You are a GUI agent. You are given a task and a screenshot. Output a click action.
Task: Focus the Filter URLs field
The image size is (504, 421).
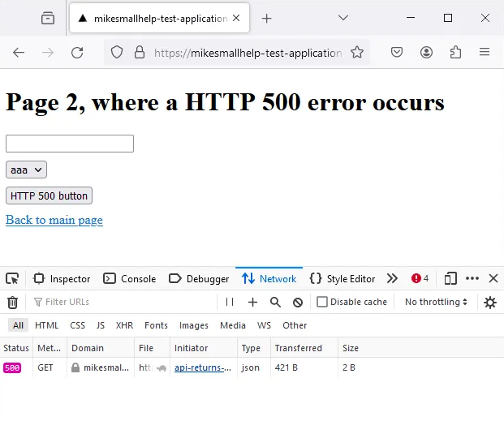[122, 302]
